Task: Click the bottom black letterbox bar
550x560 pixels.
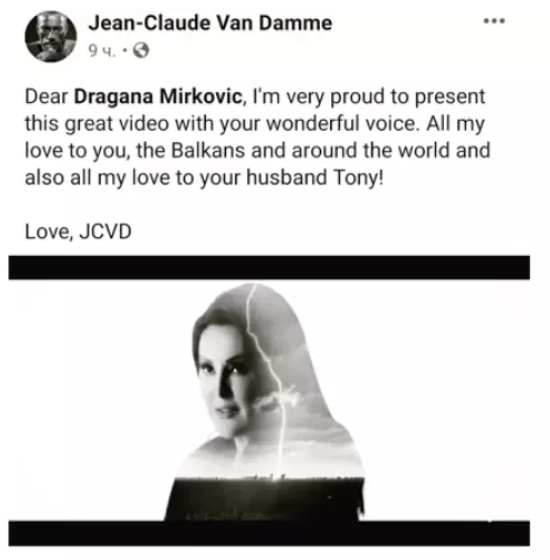Action: (269, 533)
